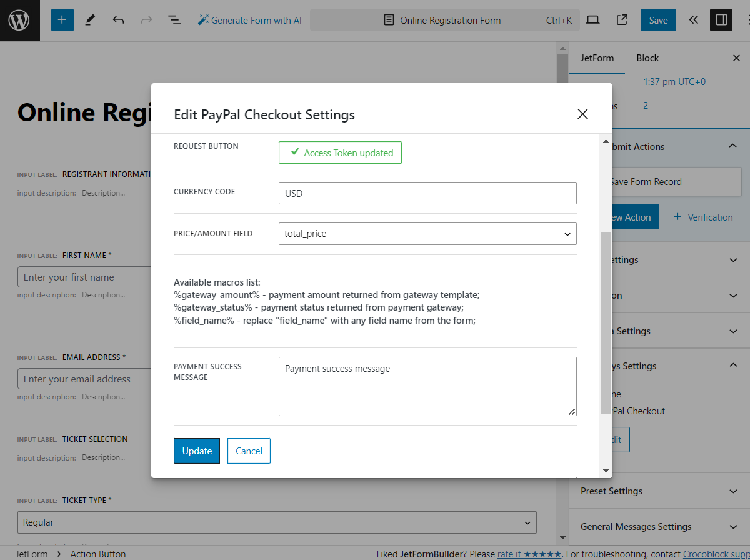The width and height of the screenshot is (750, 560).
Task: Switch to the JetForm tab
Action: (x=597, y=58)
